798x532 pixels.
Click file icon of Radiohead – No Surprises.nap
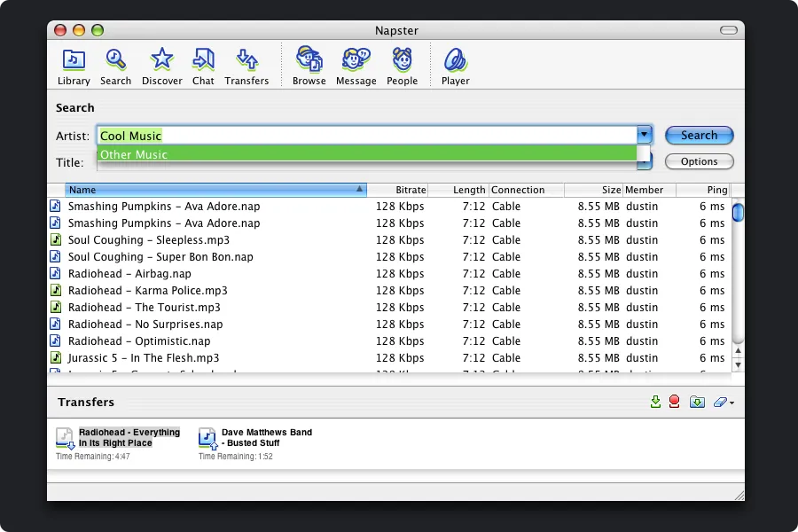(56, 324)
